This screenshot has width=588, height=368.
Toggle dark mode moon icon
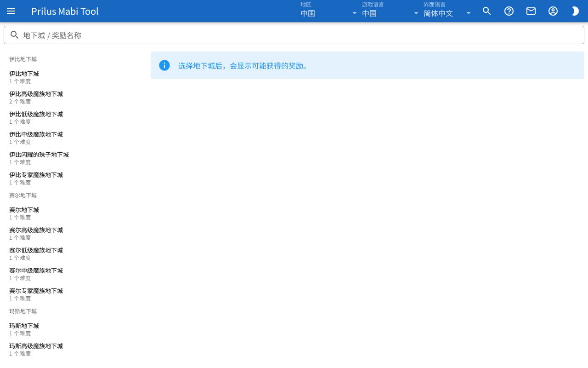pos(575,11)
